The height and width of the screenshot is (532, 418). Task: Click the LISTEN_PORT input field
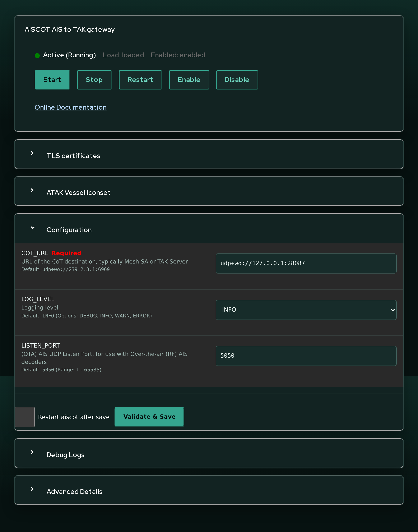pyautogui.click(x=306, y=356)
